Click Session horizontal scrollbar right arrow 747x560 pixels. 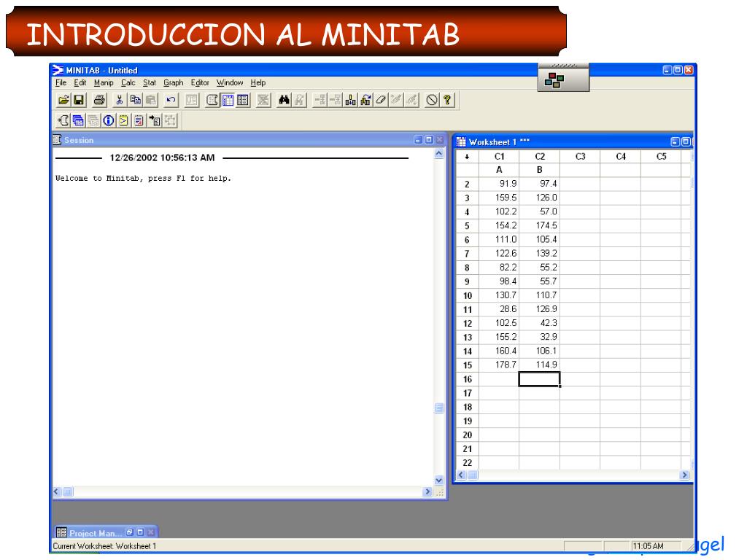click(x=427, y=492)
